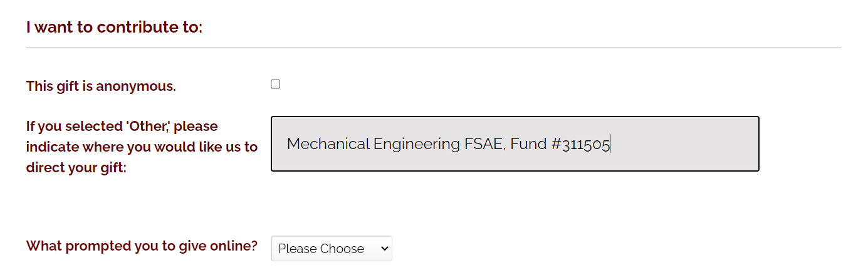Image resolution: width=868 pixels, height=280 pixels.
Task: Click the chevron arrow on Please Choose select
Action: click(x=384, y=249)
